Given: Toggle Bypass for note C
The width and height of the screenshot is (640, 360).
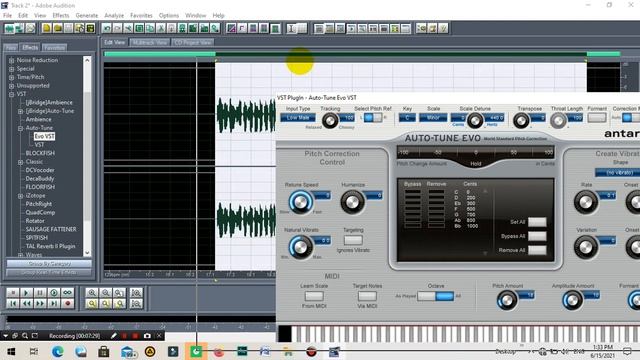Looking at the screenshot, I should (x=413, y=191).
